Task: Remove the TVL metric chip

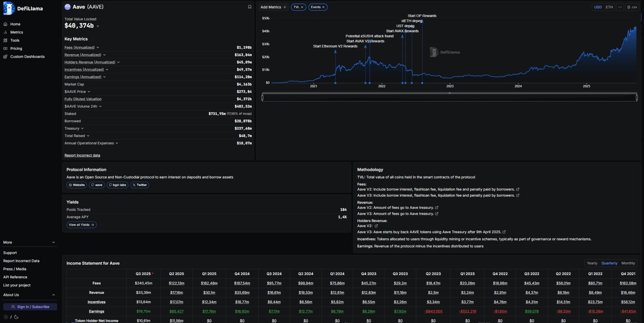Action: [x=302, y=7]
